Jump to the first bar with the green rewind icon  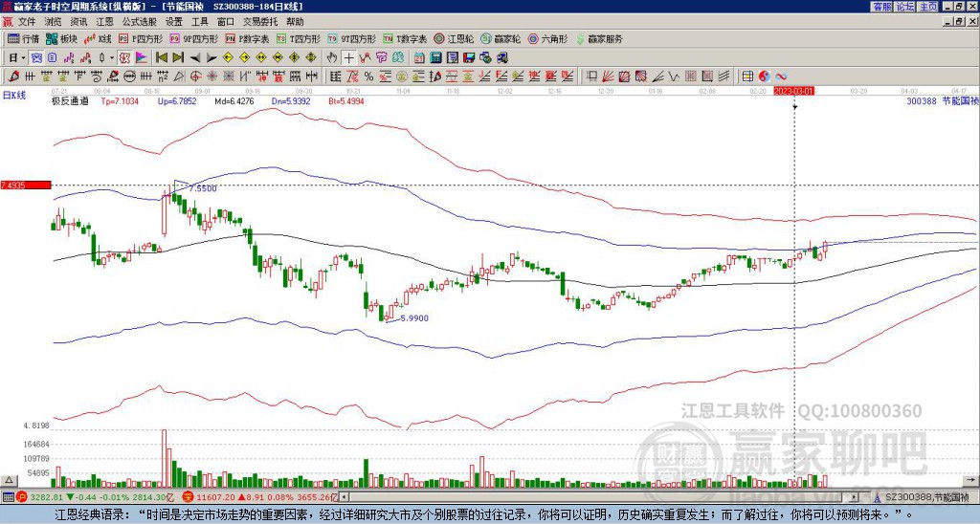point(161,58)
